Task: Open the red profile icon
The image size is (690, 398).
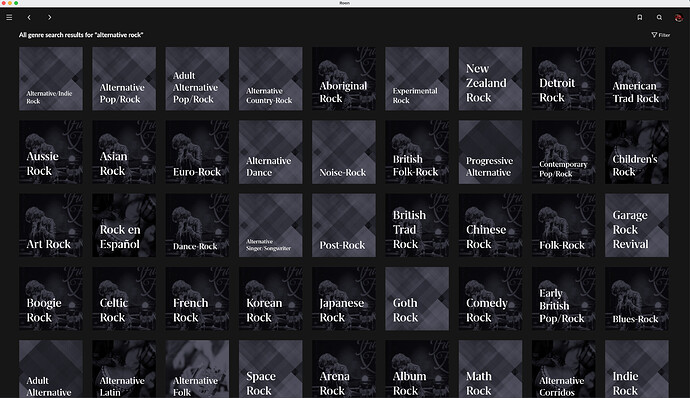Action: pos(679,18)
